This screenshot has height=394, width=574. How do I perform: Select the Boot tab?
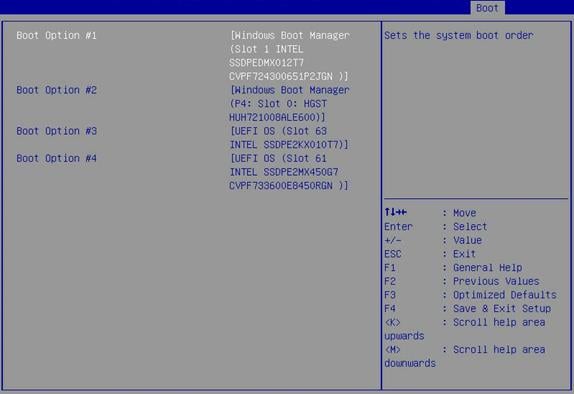pyautogui.click(x=487, y=8)
